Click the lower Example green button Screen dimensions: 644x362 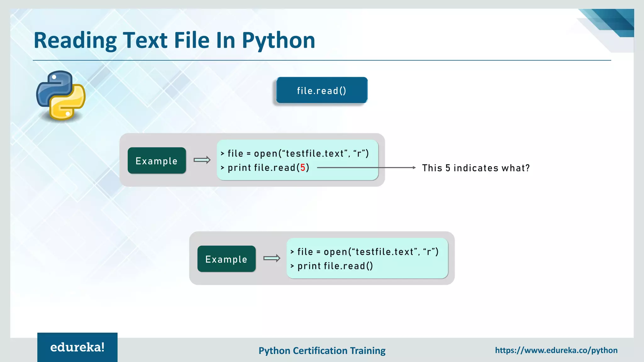(x=226, y=259)
